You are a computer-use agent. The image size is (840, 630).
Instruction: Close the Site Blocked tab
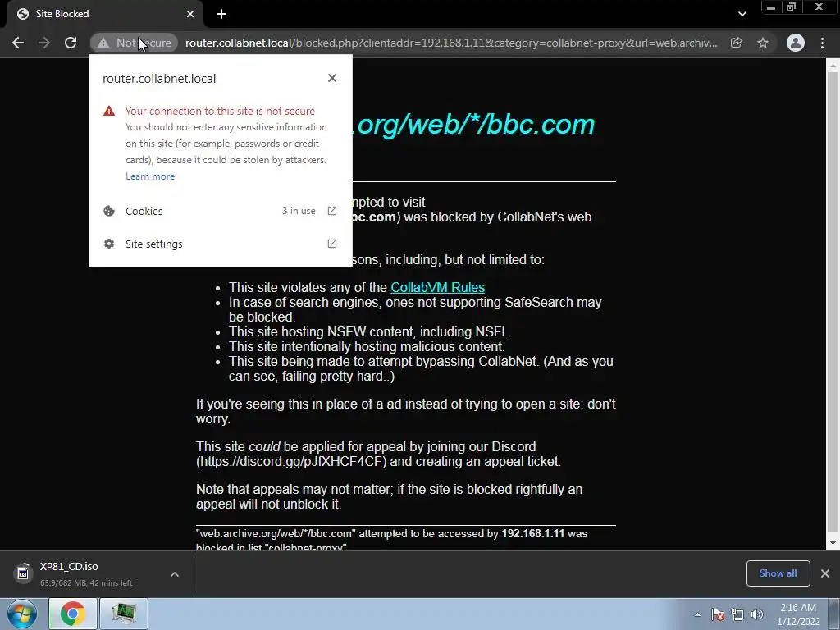point(190,14)
